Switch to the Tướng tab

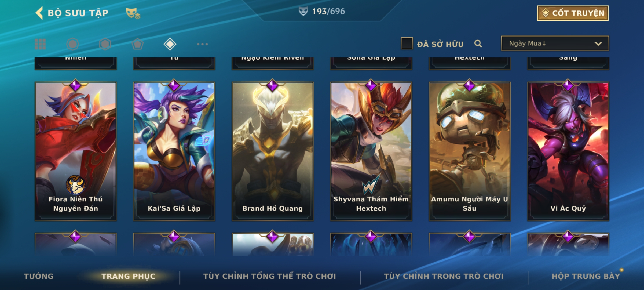pos(39,276)
